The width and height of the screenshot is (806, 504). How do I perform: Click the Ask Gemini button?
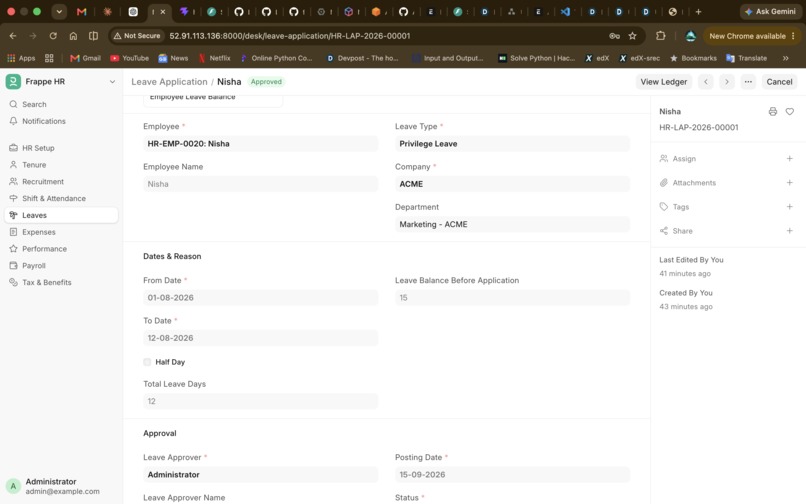click(770, 11)
